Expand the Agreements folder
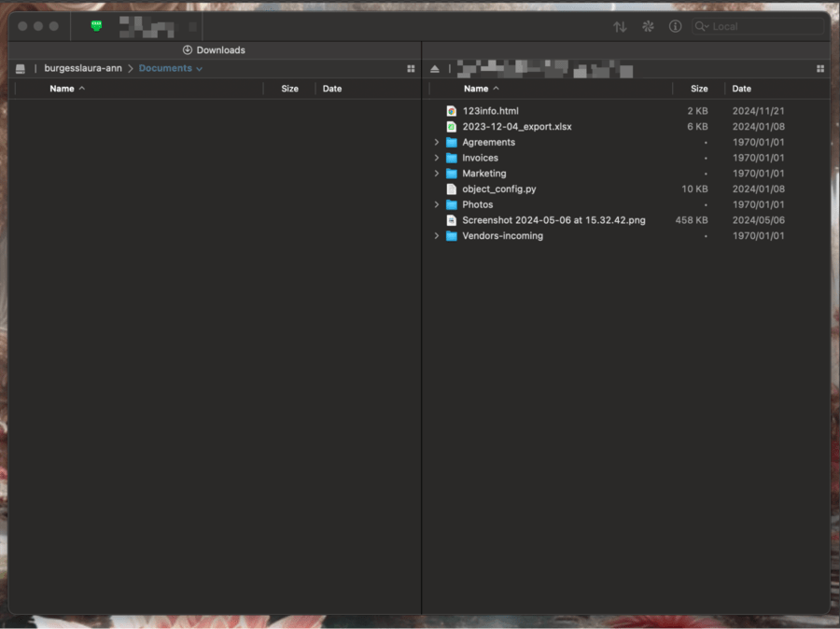This screenshot has width=840, height=629. pyautogui.click(x=437, y=142)
